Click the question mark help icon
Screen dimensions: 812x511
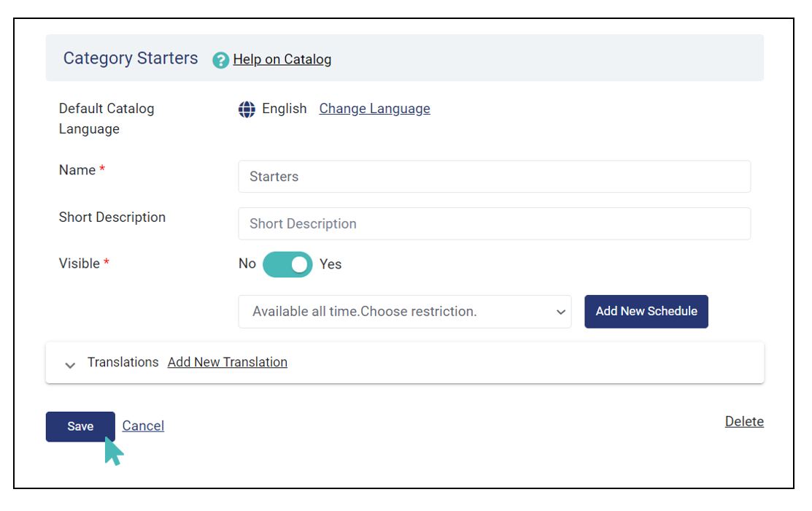(220, 60)
